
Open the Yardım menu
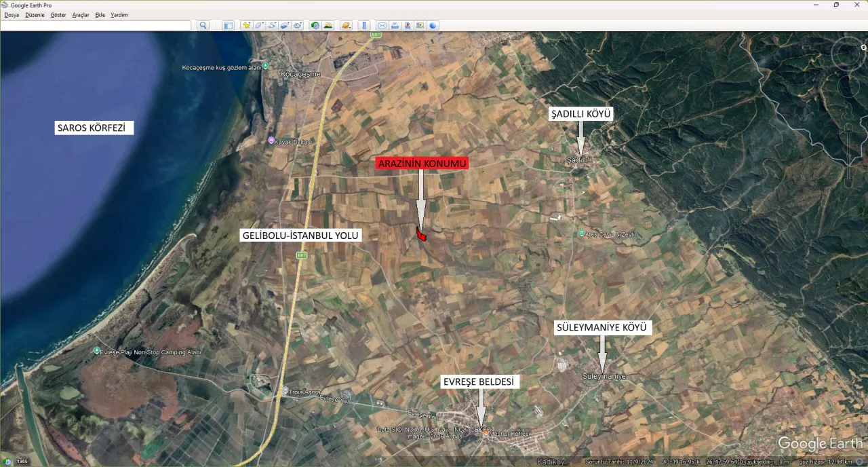click(119, 15)
